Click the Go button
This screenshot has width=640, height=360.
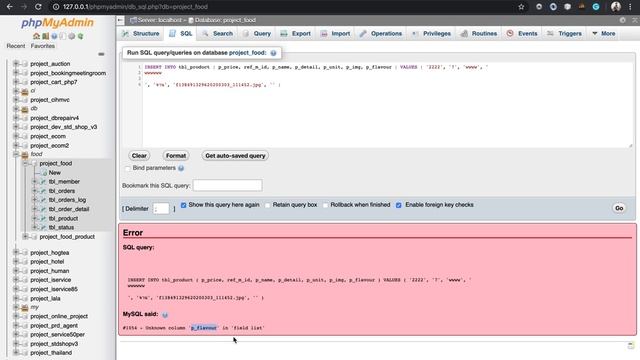coord(619,208)
